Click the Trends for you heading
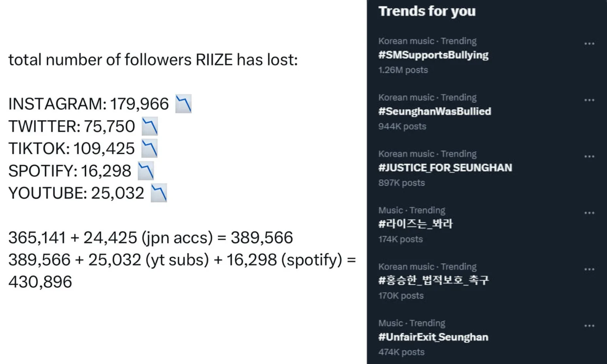Screen dimensions: 607x364 pos(427,11)
